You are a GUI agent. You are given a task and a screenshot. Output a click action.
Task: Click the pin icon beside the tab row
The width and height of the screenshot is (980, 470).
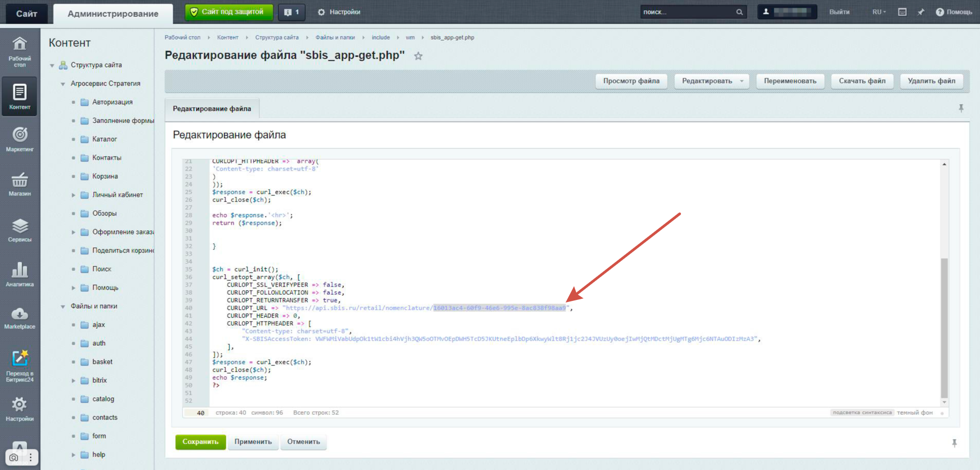pyautogui.click(x=961, y=108)
